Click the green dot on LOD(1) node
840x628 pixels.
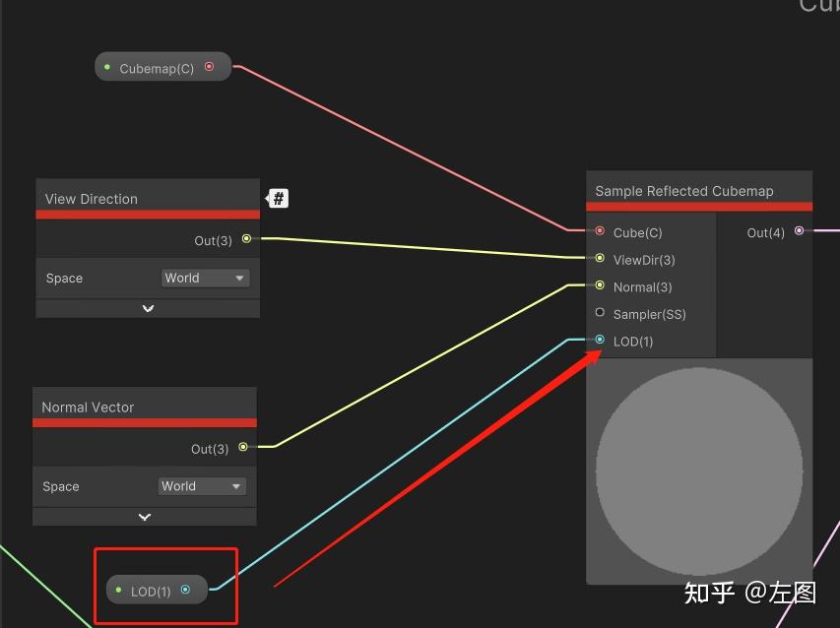(117, 590)
